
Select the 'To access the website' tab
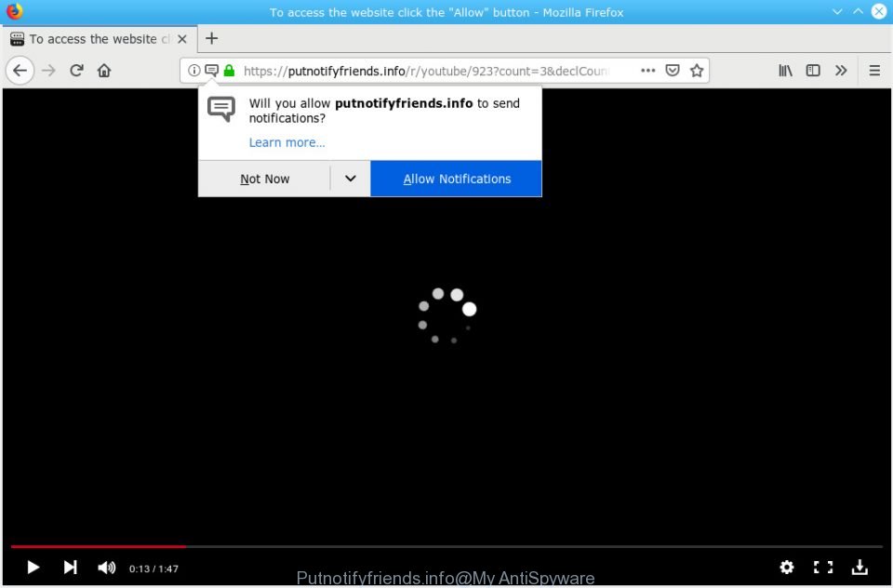[100, 39]
